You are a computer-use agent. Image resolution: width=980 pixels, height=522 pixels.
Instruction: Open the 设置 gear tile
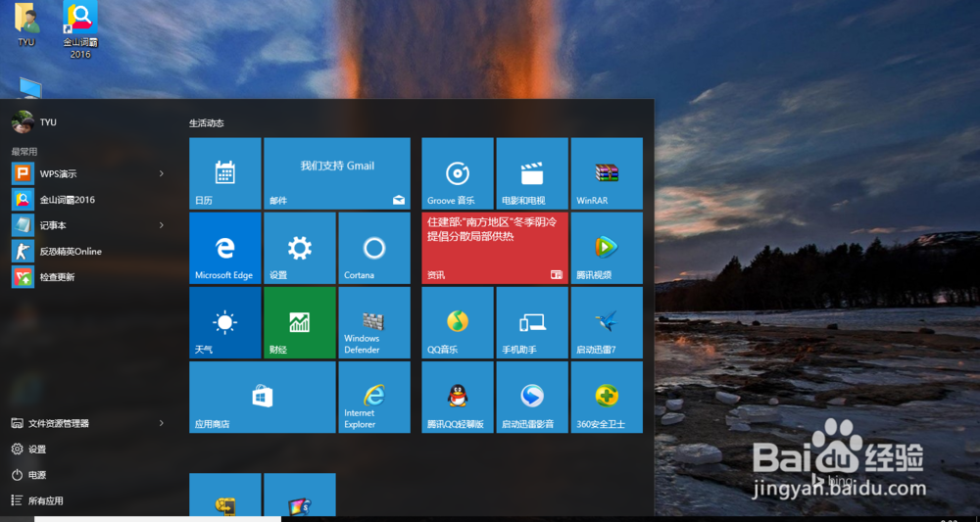tap(299, 248)
